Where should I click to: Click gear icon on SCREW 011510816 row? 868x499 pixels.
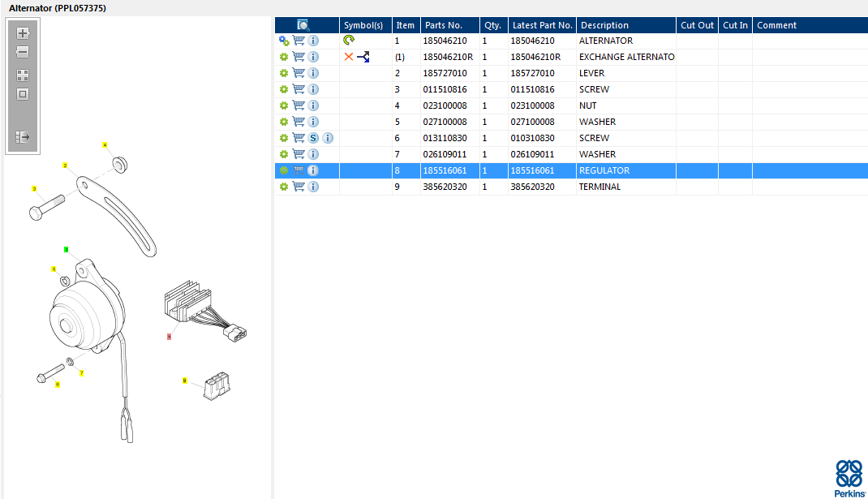click(284, 89)
